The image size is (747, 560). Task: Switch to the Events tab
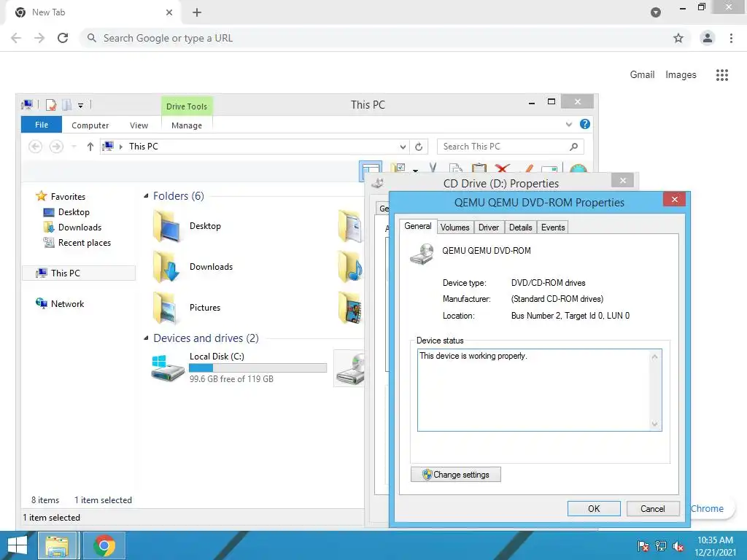coord(553,227)
